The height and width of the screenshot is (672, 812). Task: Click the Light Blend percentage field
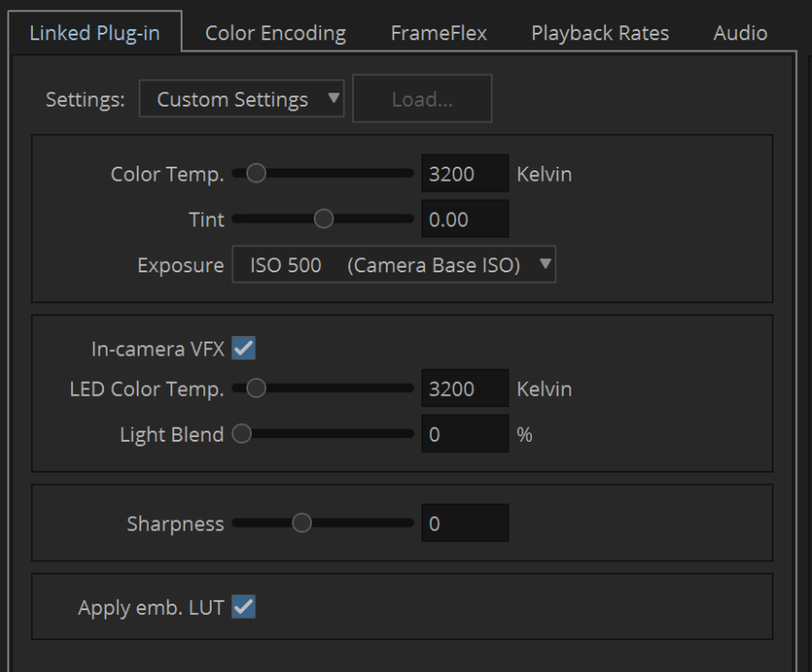[x=465, y=432]
